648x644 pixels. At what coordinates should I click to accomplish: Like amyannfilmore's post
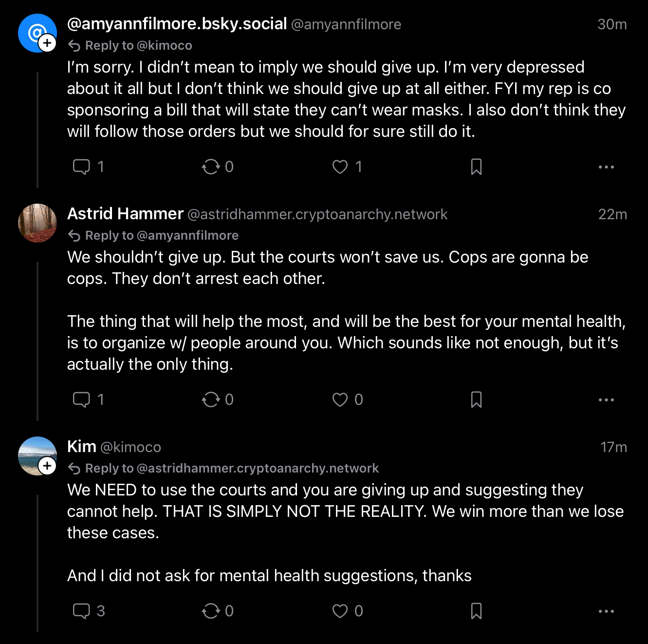tap(340, 167)
